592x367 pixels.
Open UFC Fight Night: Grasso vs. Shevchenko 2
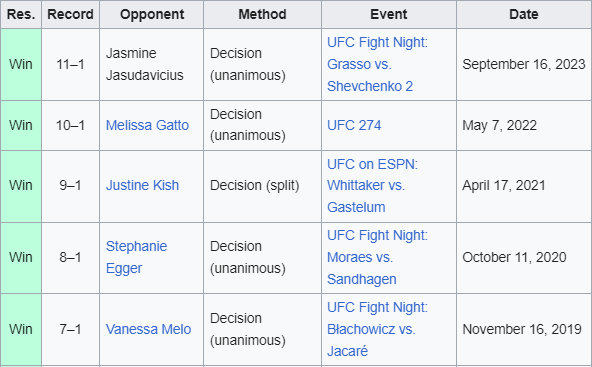[x=378, y=64]
